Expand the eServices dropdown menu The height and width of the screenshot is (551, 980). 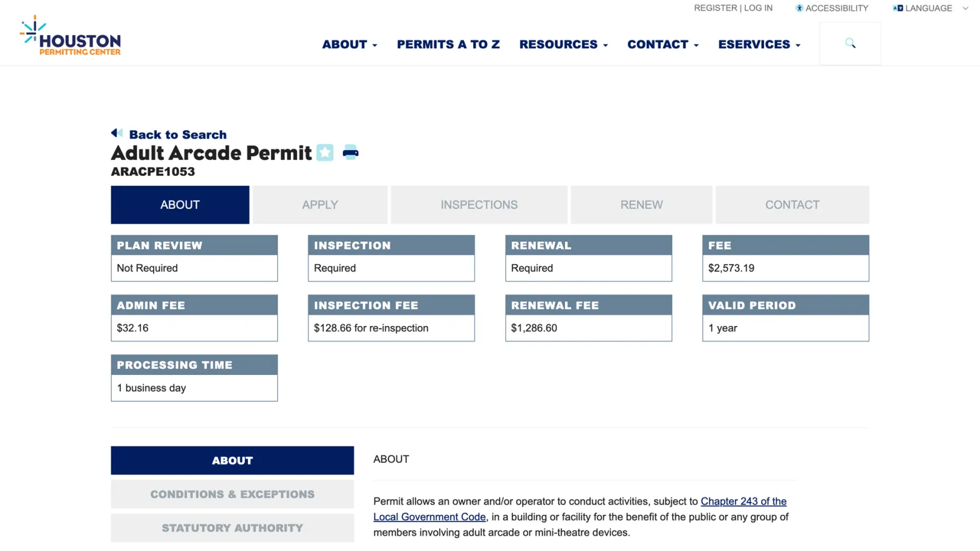(x=759, y=45)
